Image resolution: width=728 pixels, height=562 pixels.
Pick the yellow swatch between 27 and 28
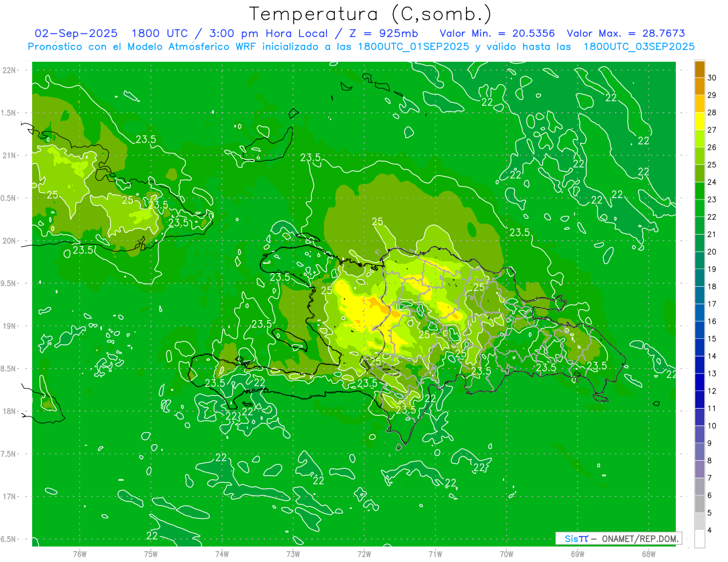(x=699, y=121)
